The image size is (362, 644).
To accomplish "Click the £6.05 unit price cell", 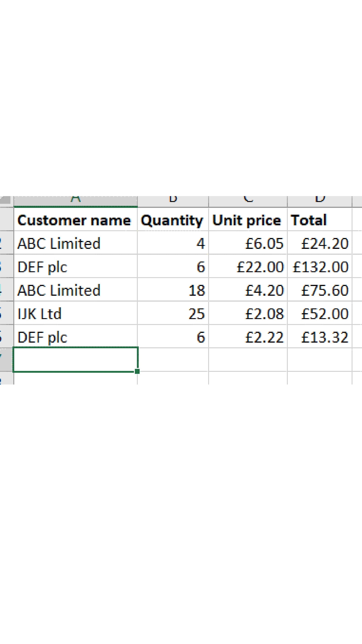I will tap(248, 243).
